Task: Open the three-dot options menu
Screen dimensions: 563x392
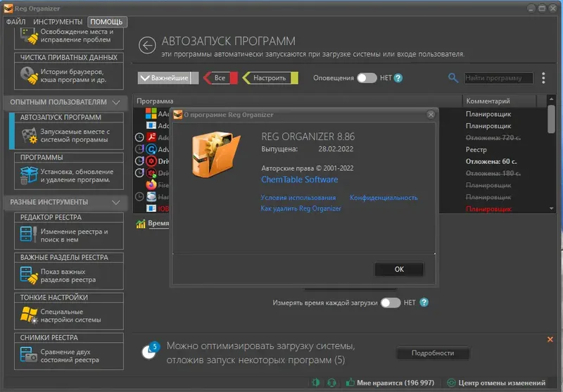Action: [543, 78]
